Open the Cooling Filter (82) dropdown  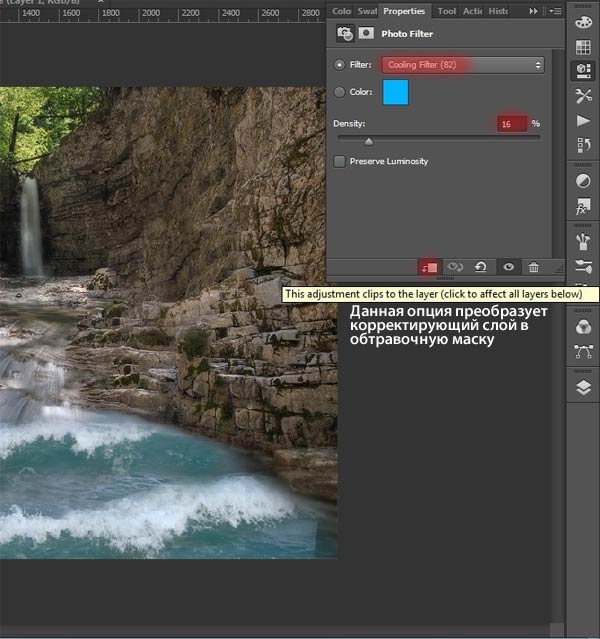(x=463, y=65)
